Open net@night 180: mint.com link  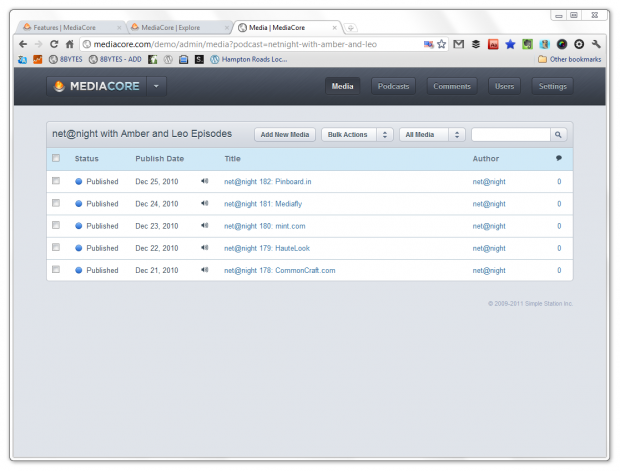click(265, 226)
